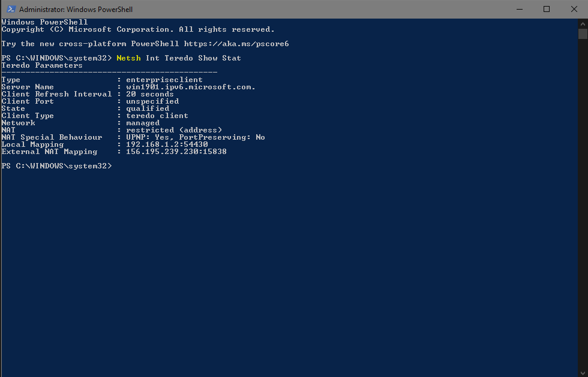
Task: Minimize the PowerShell window
Action: click(520, 9)
